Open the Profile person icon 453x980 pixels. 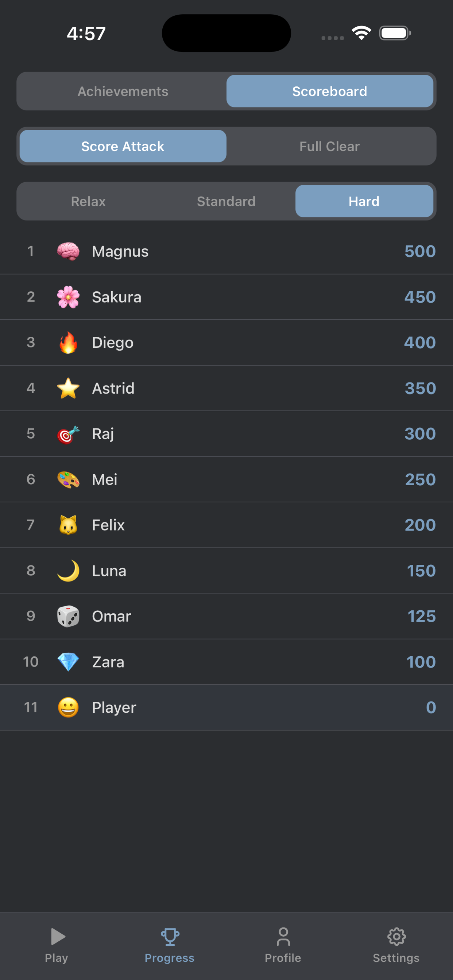point(283,936)
